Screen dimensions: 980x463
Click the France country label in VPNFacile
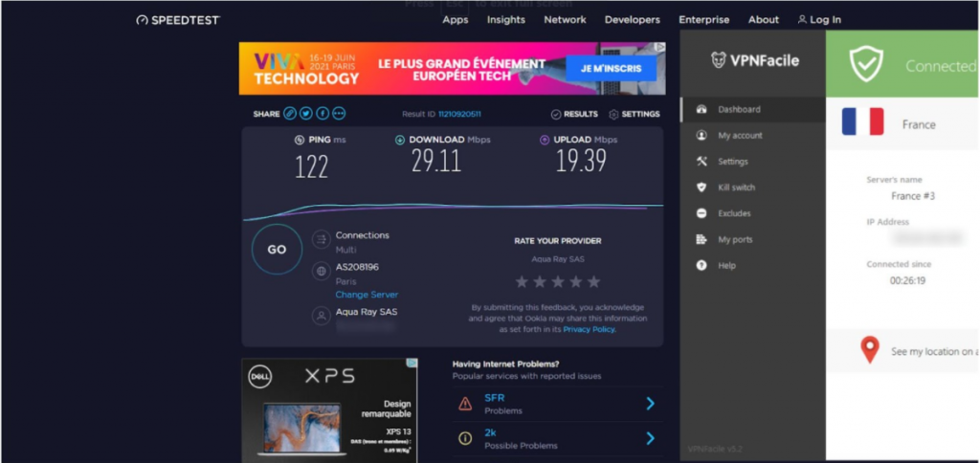[x=919, y=125]
